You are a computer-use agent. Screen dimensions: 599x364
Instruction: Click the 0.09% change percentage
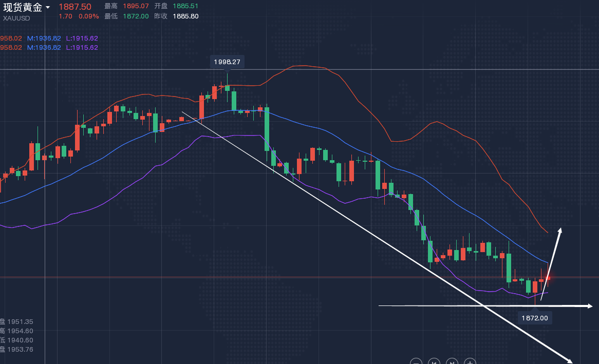click(88, 16)
